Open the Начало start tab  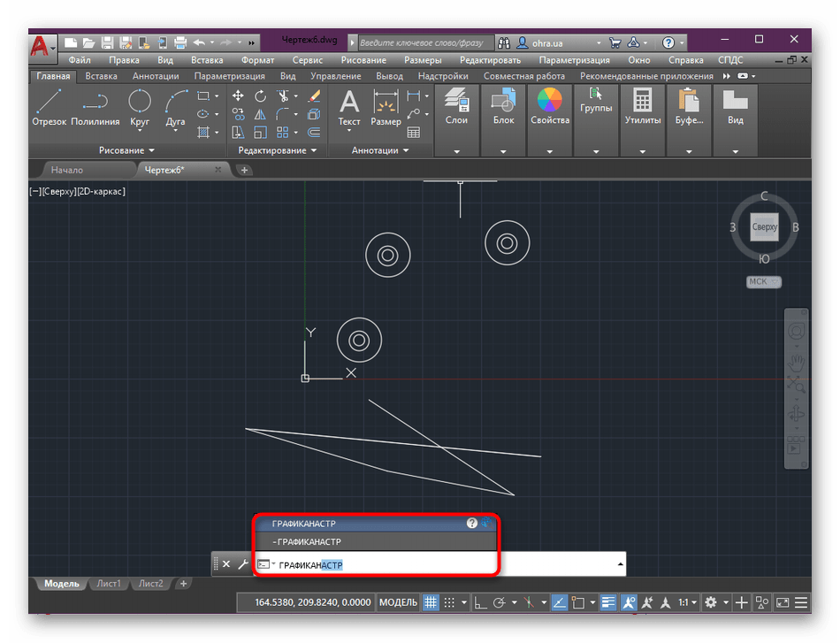[x=67, y=170]
